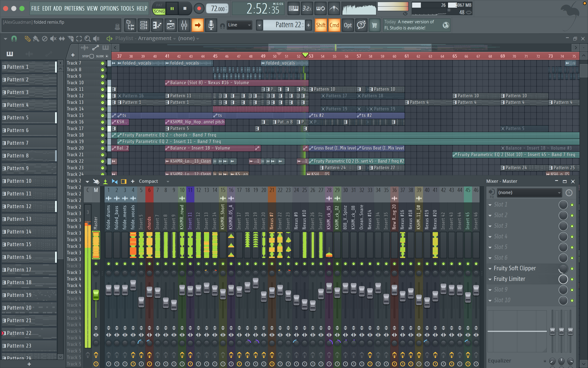Select the paint brush tool in playlist
This screenshot has height=368, width=588.
click(x=36, y=38)
